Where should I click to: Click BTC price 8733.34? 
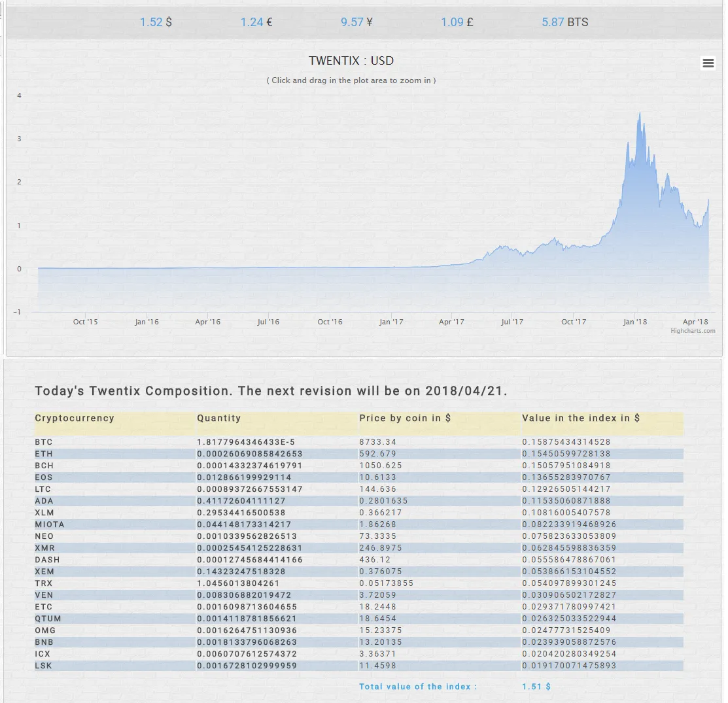tap(377, 441)
